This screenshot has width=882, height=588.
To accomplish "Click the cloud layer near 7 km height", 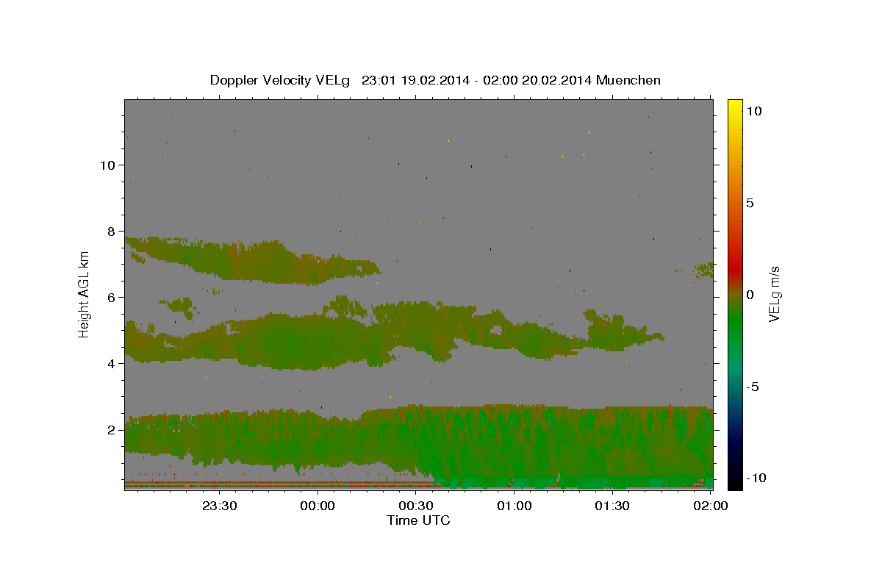I will (x=254, y=261).
